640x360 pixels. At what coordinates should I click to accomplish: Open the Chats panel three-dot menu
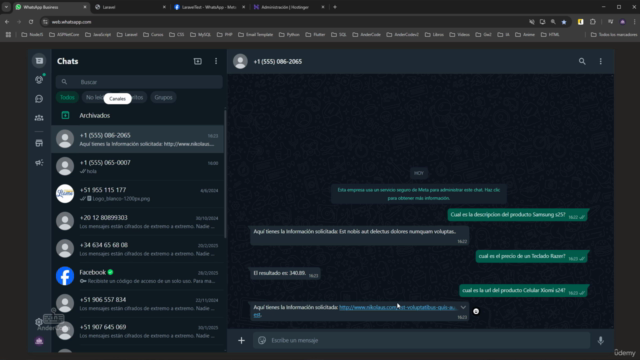[x=216, y=61]
